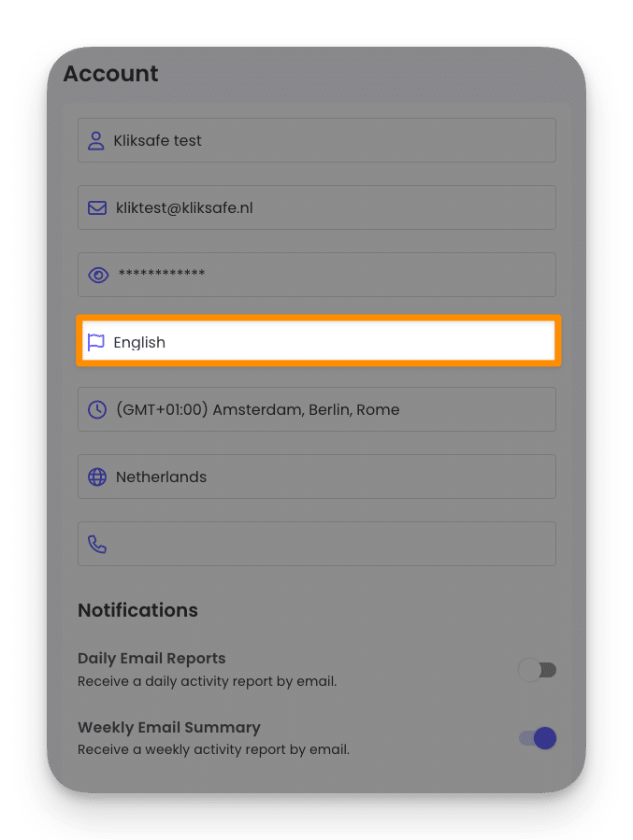Disable Weekly Email Summary toggle
This screenshot has width=633, height=840.
[x=538, y=738]
